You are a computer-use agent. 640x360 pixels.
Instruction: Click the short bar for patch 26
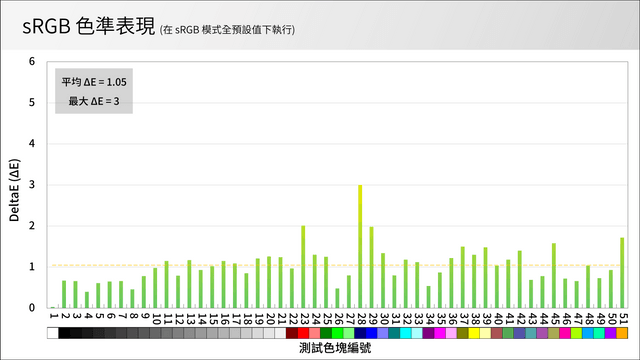(337, 298)
